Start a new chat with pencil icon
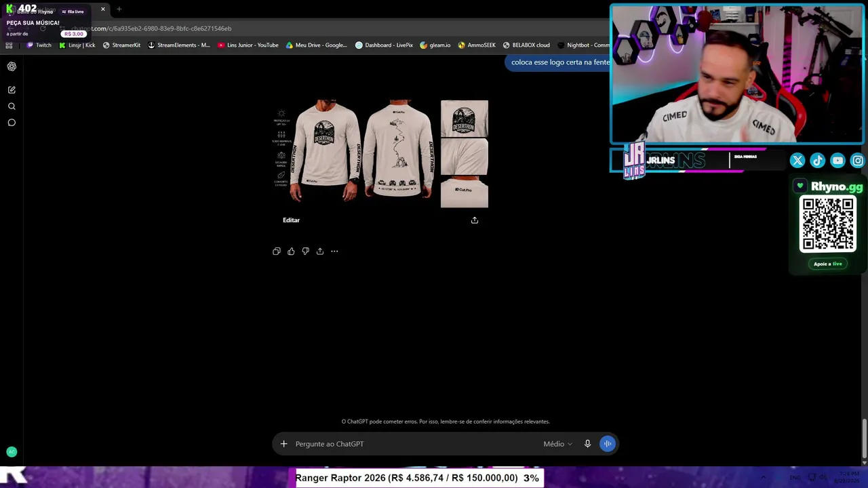Viewport: 868px width, 488px height. [x=12, y=89]
